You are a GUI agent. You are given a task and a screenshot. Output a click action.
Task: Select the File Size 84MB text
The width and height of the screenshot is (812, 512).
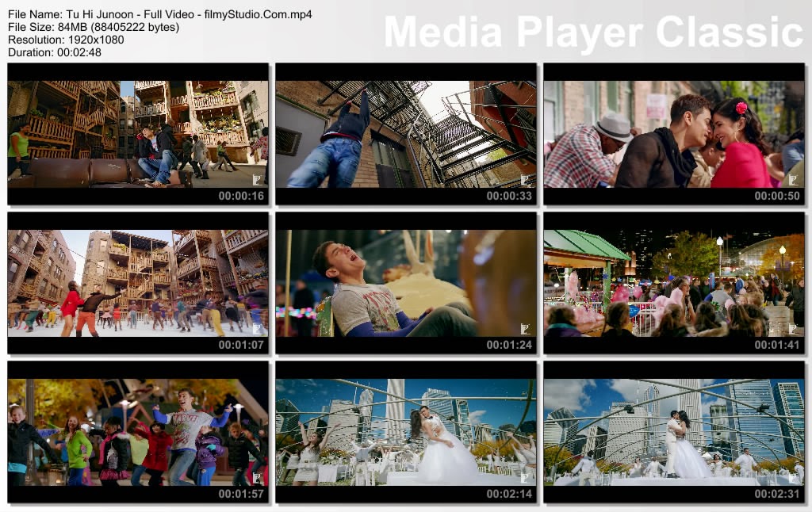[x=94, y=27]
